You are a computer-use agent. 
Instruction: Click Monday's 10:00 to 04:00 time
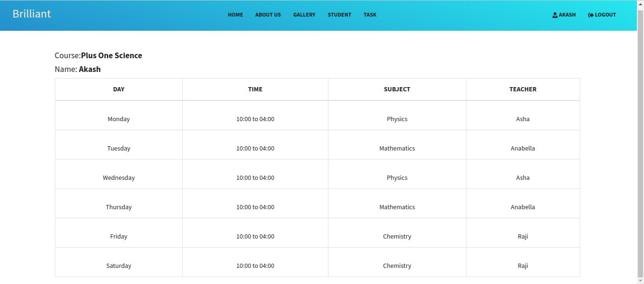pyautogui.click(x=255, y=119)
